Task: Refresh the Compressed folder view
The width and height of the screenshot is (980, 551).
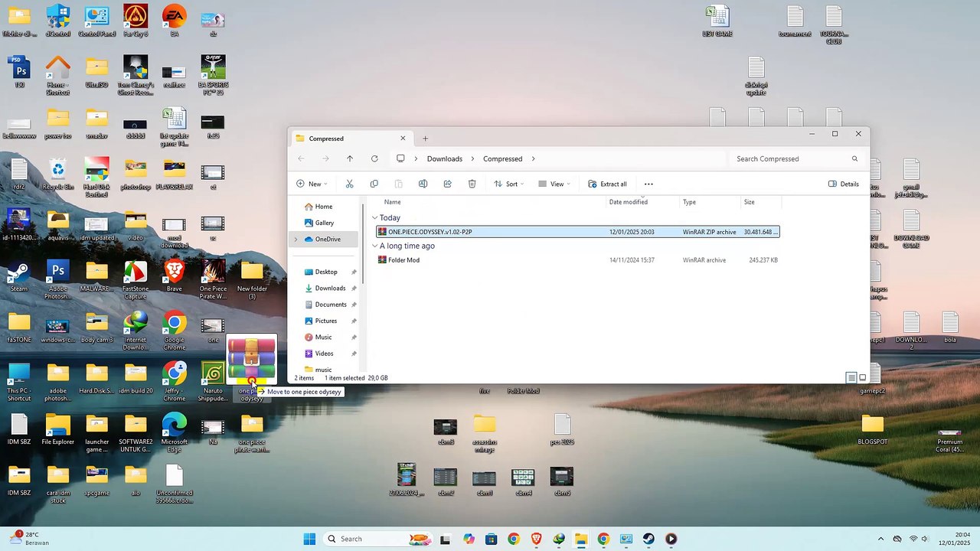Action: [374, 158]
